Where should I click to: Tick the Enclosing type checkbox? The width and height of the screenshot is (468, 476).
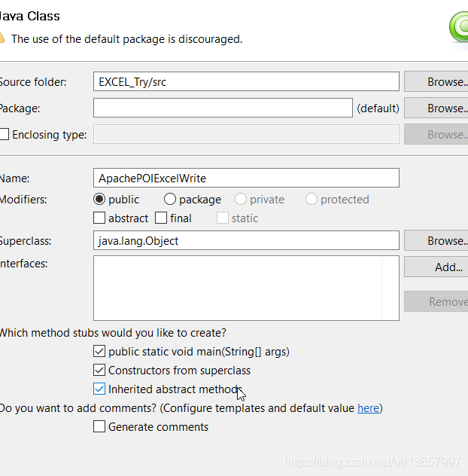tap(4, 134)
